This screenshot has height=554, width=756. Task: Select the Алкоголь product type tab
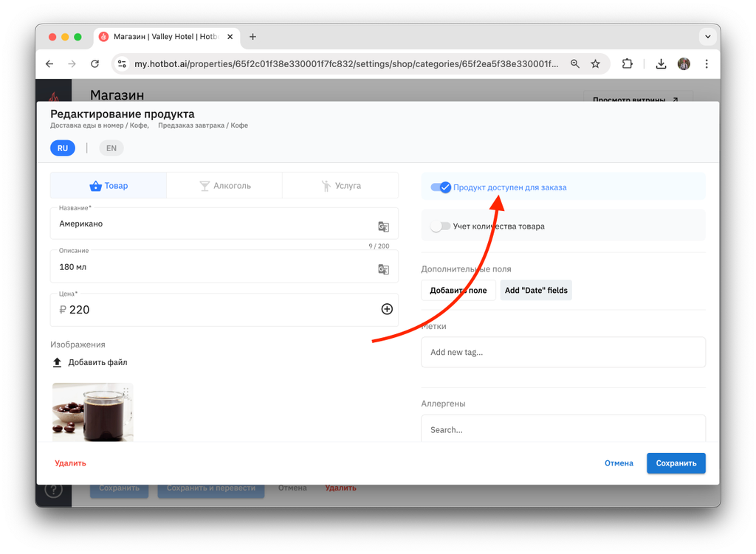coord(224,185)
